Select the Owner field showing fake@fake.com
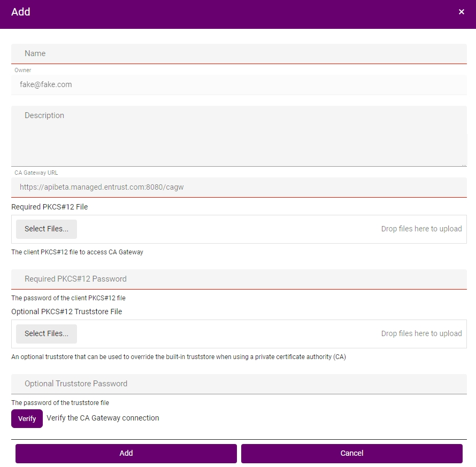The image size is (476, 467). click(x=239, y=84)
